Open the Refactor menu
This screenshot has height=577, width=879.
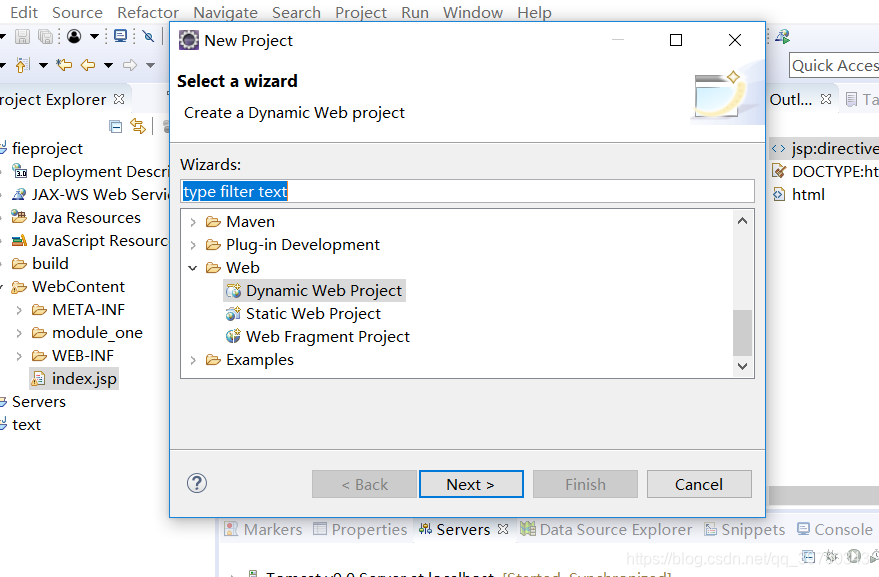click(x=148, y=12)
